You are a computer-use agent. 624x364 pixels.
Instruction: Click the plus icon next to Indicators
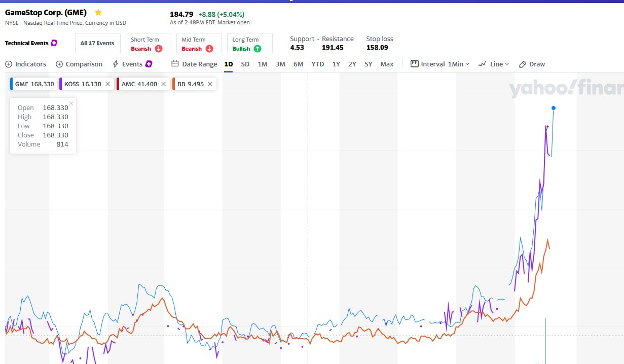point(9,64)
